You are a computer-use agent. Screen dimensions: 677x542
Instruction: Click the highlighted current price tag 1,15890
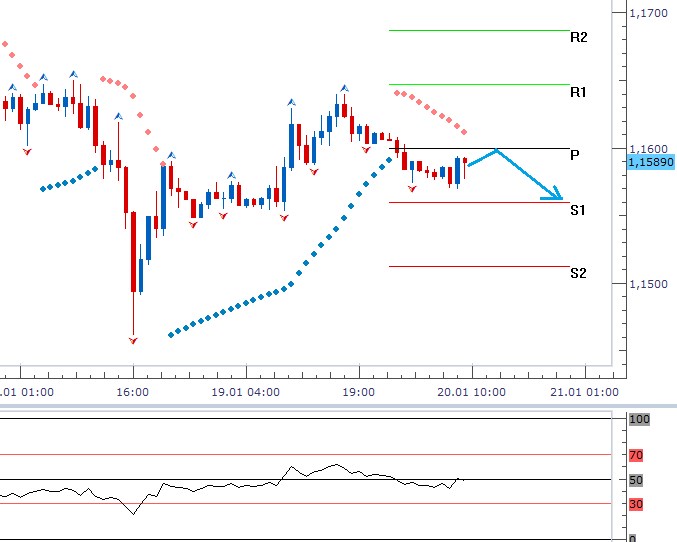pyautogui.click(x=650, y=161)
